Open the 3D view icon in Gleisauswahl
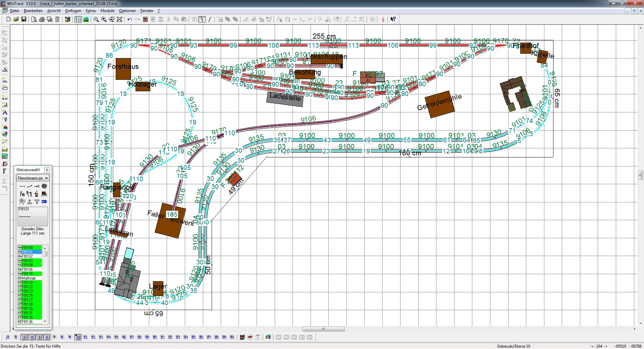 [x=44, y=201]
